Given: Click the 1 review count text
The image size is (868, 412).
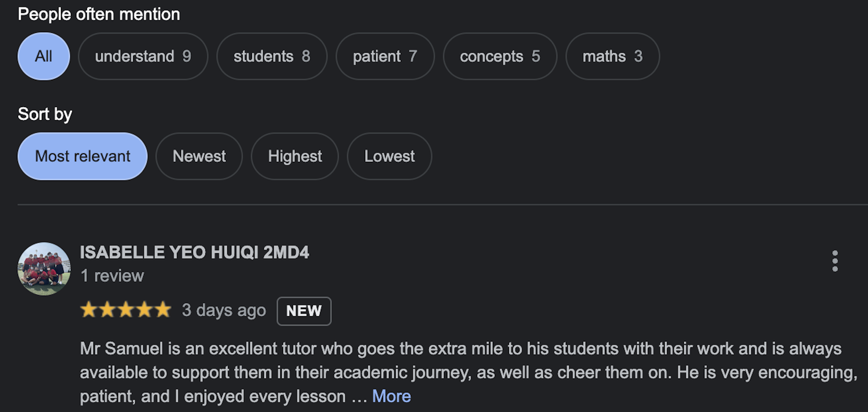Looking at the screenshot, I should click(112, 276).
